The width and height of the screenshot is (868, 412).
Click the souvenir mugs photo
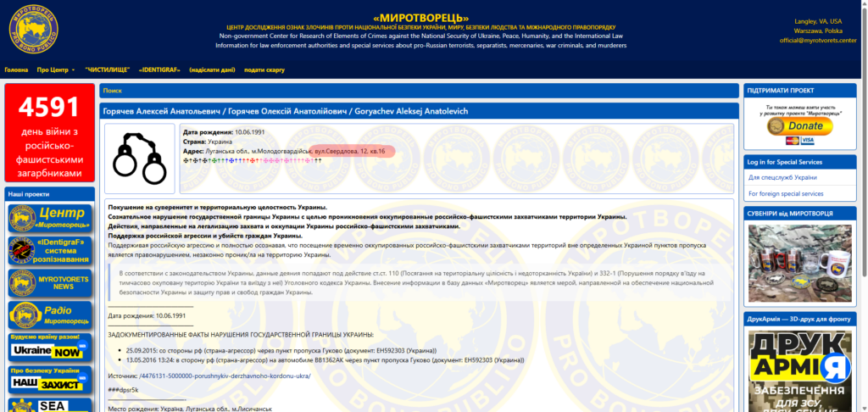[800, 263]
